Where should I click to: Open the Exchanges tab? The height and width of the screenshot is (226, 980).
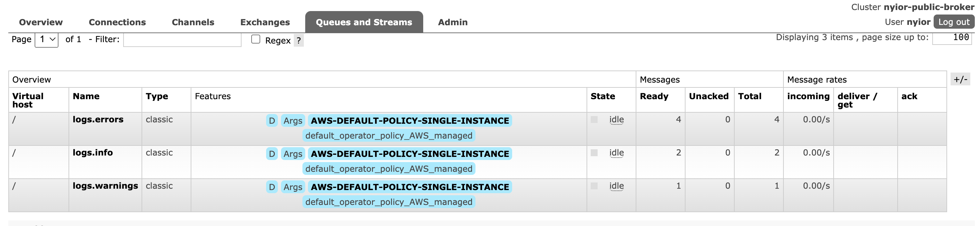click(265, 22)
